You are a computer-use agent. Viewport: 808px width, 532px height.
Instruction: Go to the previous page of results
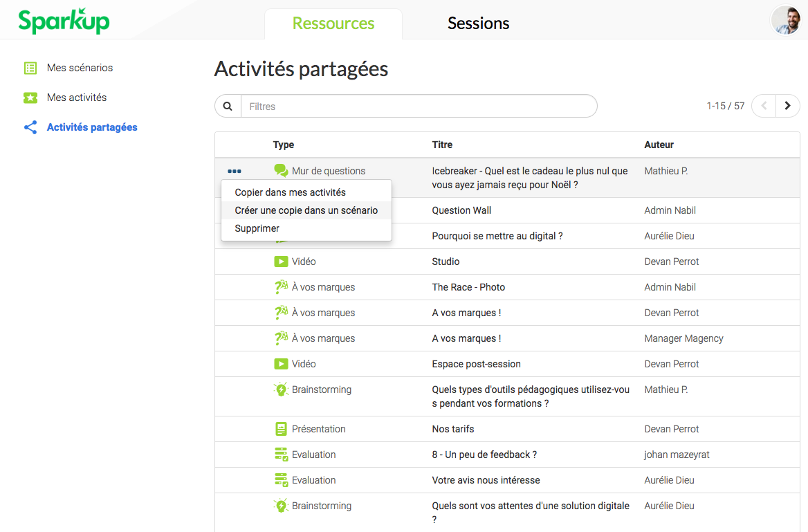click(x=764, y=107)
